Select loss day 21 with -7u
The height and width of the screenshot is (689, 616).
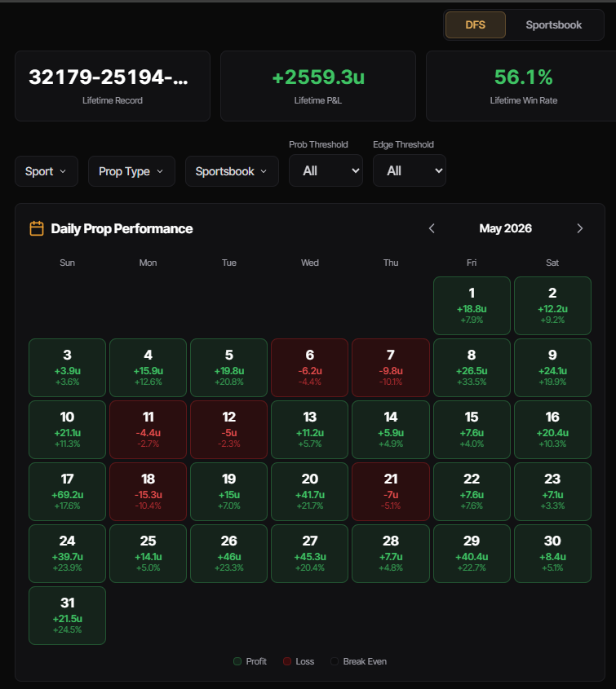tap(391, 492)
